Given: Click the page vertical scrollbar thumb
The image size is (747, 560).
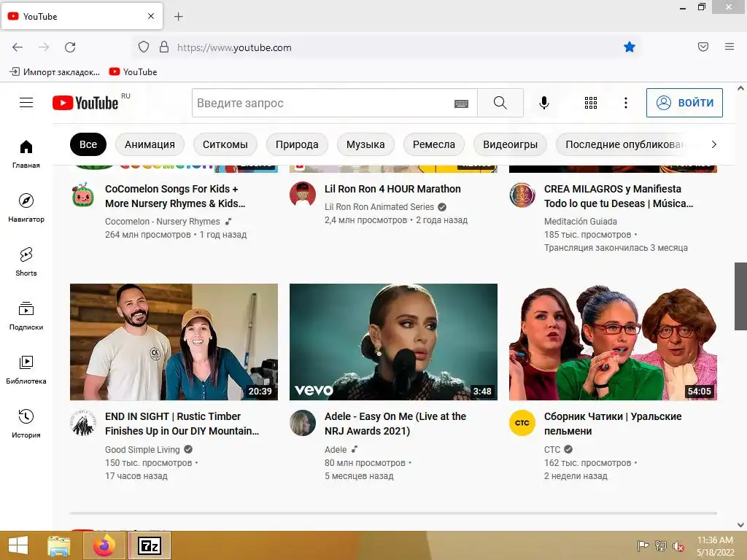Looking at the screenshot, I should tap(740, 296).
